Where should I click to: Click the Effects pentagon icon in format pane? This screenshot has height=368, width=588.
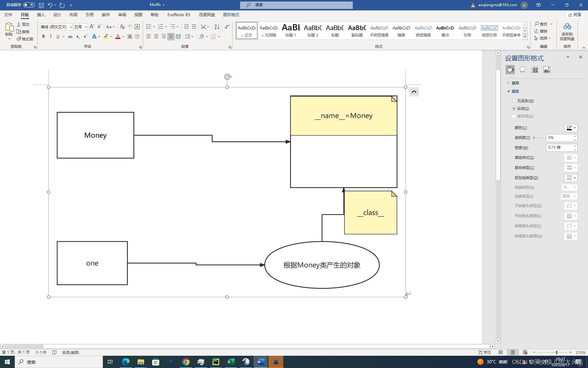pos(522,70)
